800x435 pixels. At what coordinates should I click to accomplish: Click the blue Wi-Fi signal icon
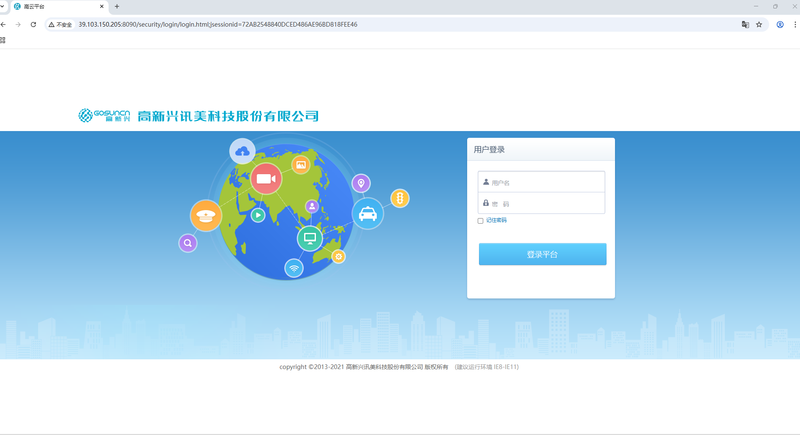point(293,268)
